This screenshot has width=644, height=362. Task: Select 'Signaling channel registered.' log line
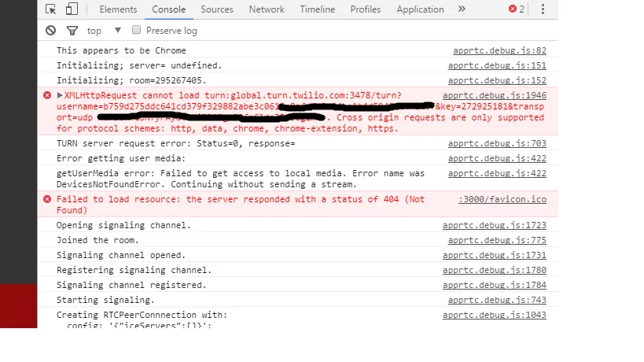[x=131, y=285]
